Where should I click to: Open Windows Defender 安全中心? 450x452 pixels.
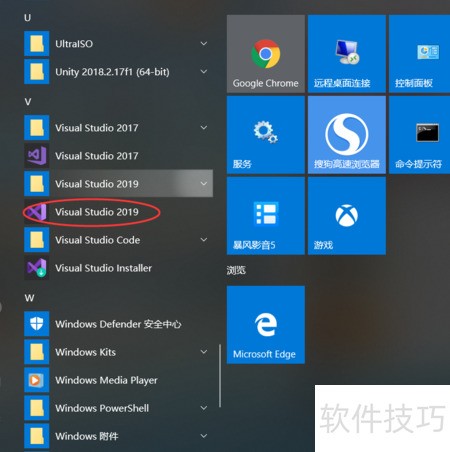tap(118, 324)
